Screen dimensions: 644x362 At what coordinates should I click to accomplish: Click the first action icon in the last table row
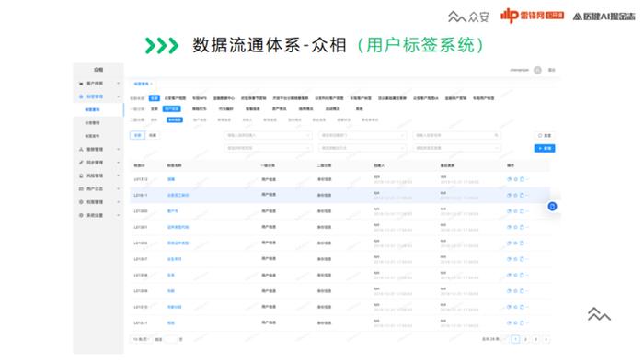click(x=510, y=323)
